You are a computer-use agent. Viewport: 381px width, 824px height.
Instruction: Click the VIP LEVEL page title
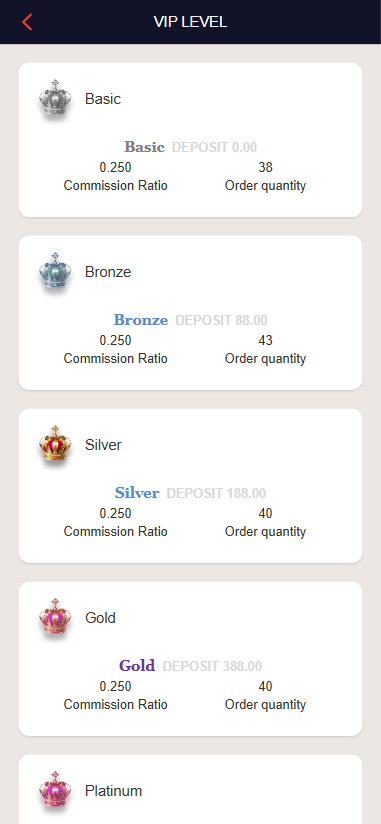click(190, 22)
